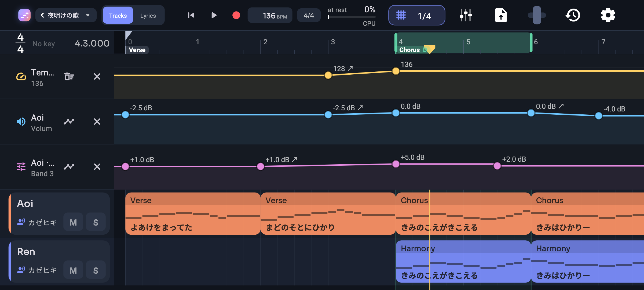Toggle curve mode for Aoi Volume lane

point(69,122)
